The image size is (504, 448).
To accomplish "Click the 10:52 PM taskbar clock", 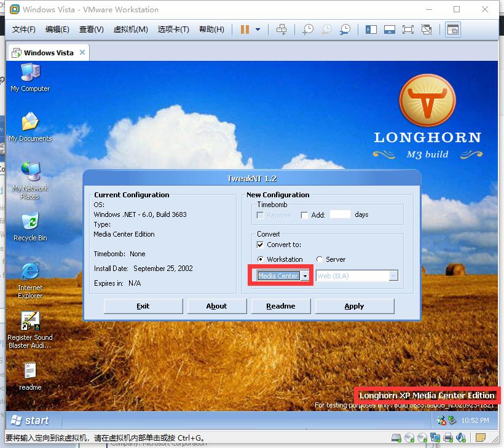I will (474, 420).
